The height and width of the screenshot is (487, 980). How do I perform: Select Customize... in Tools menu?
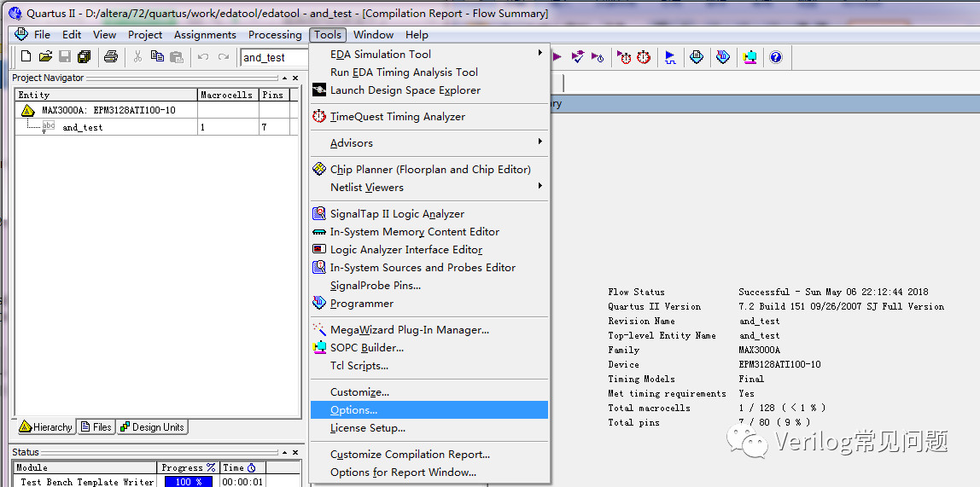click(429, 392)
